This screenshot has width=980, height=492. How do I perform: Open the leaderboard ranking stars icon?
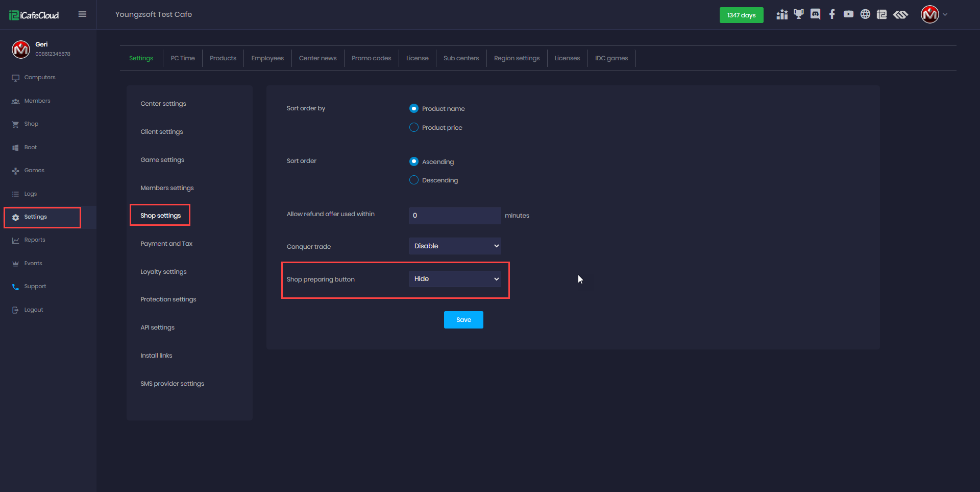point(782,14)
